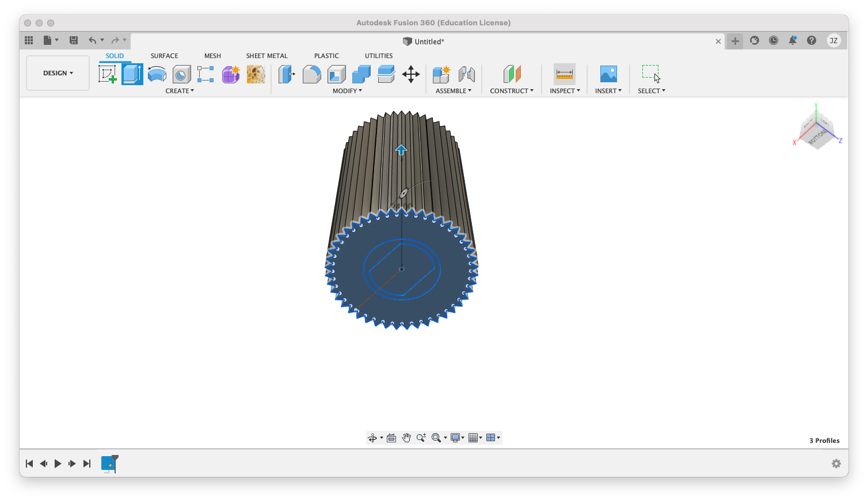
Task: Select the Look At tool
Action: [x=391, y=438]
